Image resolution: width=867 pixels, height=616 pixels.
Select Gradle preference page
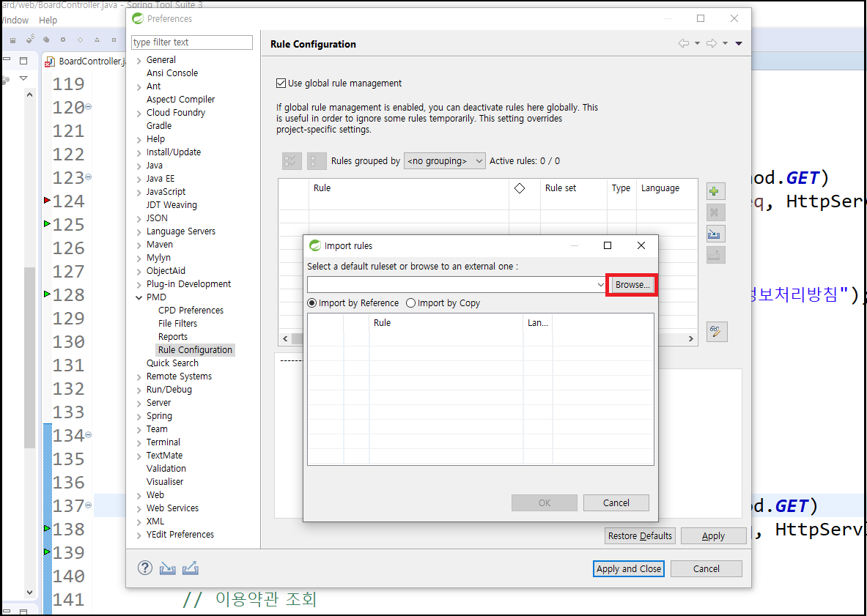[x=159, y=126]
